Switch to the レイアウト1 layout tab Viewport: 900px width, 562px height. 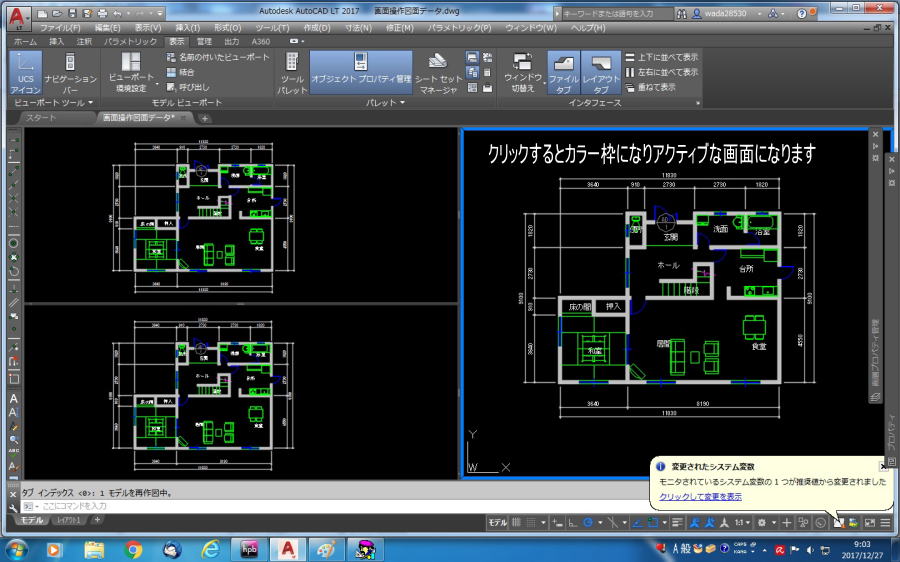coord(69,520)
